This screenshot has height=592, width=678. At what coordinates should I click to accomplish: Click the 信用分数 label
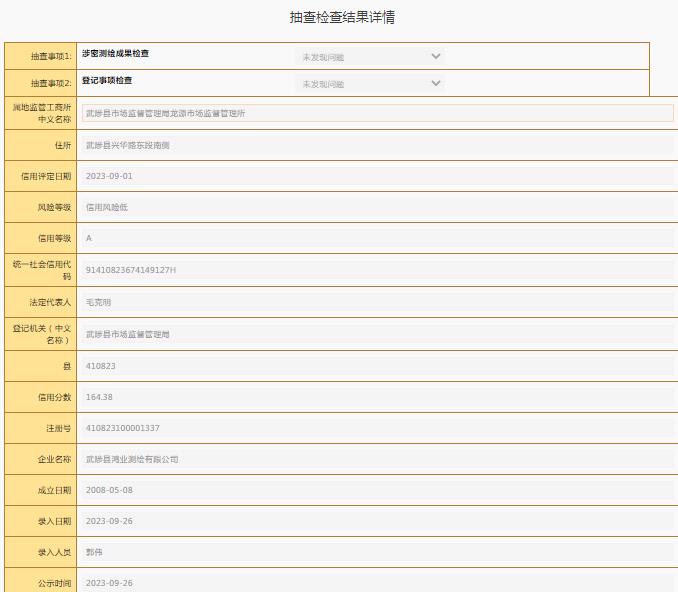tap(54, 397)
